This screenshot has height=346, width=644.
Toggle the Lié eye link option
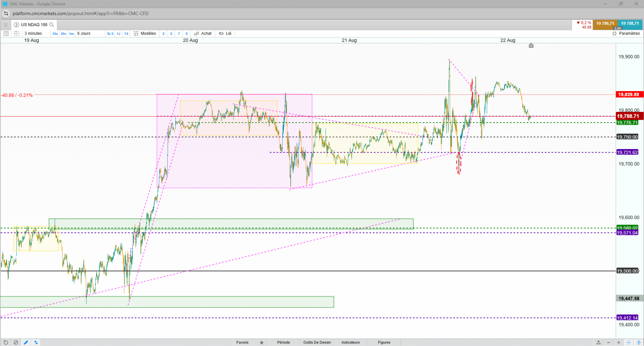(x=225, y=34)
